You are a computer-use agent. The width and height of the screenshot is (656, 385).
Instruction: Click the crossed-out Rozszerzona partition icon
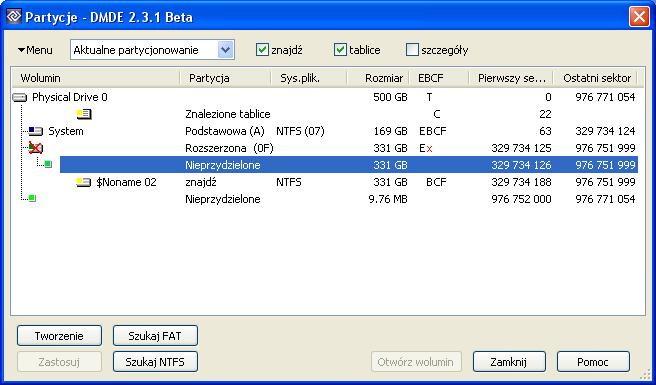[36, 148]
